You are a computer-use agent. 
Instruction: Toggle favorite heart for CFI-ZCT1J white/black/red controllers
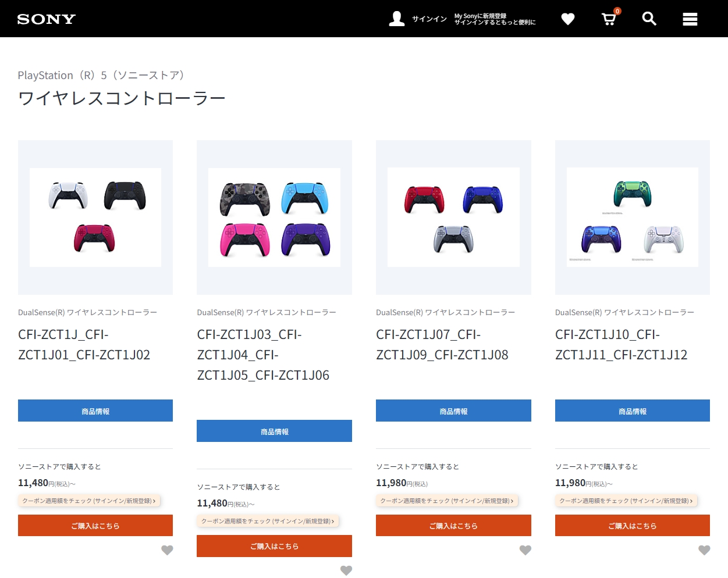(x=167, y=550)
